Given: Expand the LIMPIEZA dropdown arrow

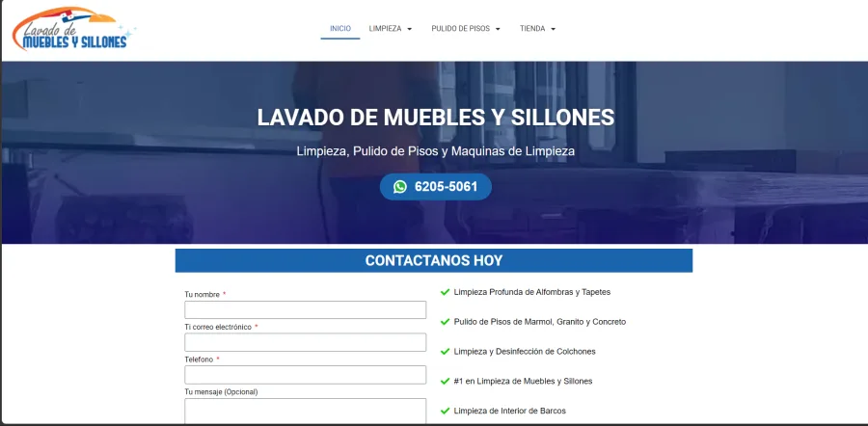Looking at the screenshot, I should click(410, 29).
